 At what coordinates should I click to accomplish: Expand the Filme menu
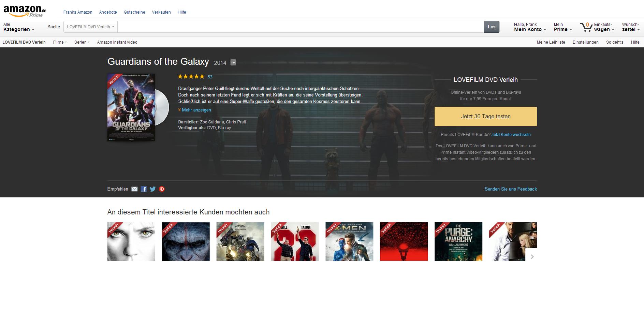pyautogui.click(x=60, y=42)
